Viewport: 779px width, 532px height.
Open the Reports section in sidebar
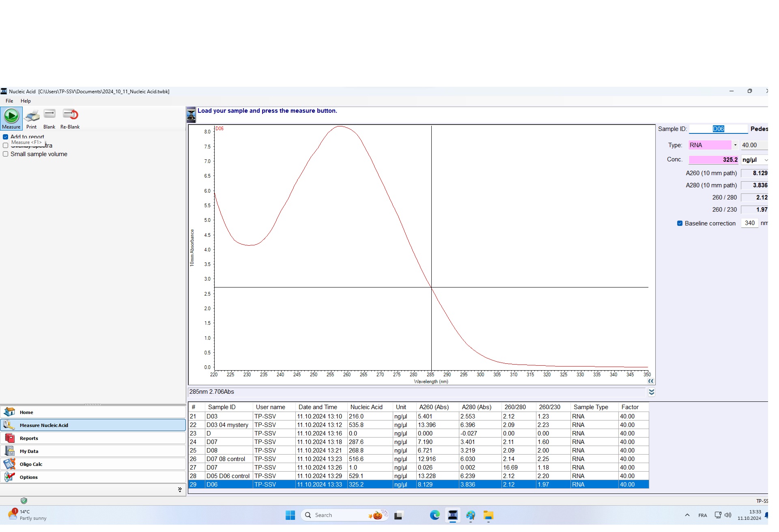pyautogui.click(x=29, y=438)
